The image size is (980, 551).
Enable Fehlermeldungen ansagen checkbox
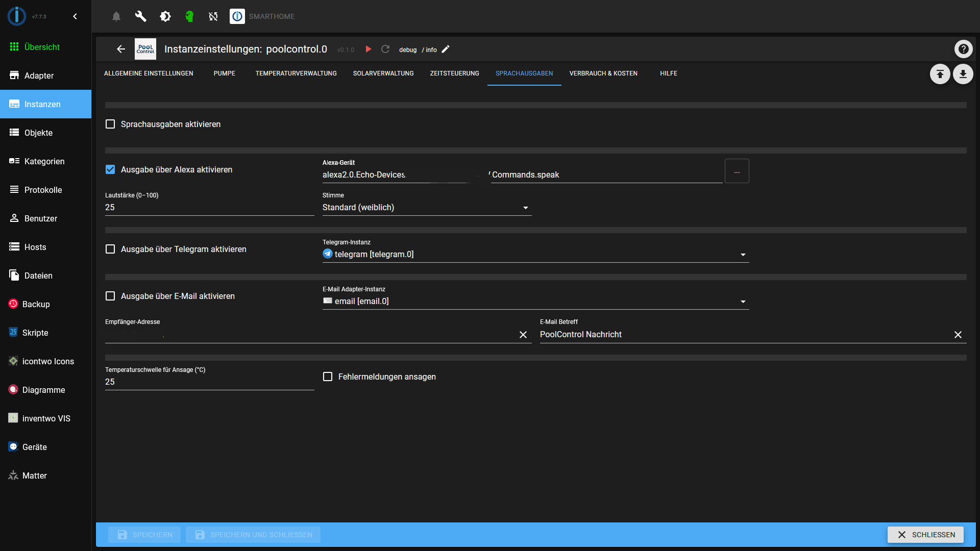click(328, 377)
